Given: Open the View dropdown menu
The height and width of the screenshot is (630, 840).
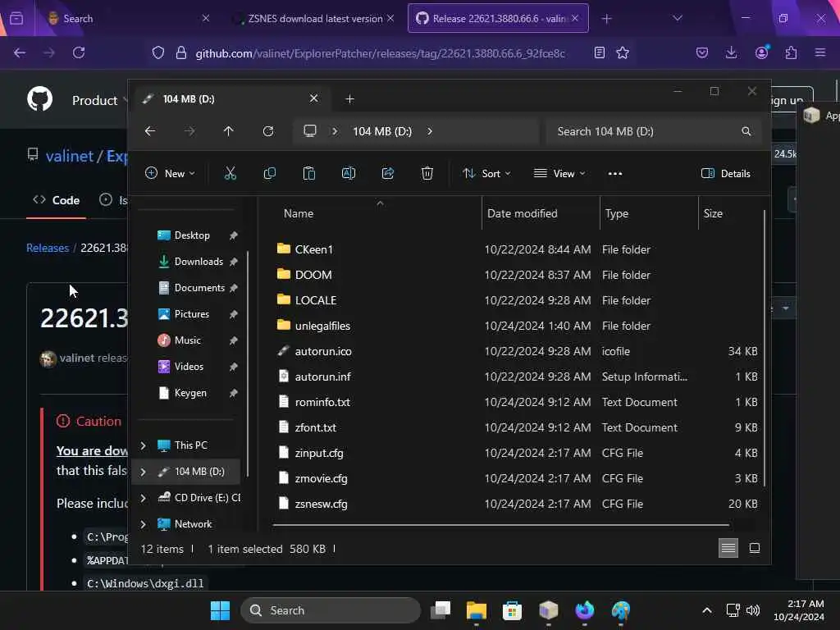Looking at the screenshot, I should pyautogui.click(x=559, y=173).
